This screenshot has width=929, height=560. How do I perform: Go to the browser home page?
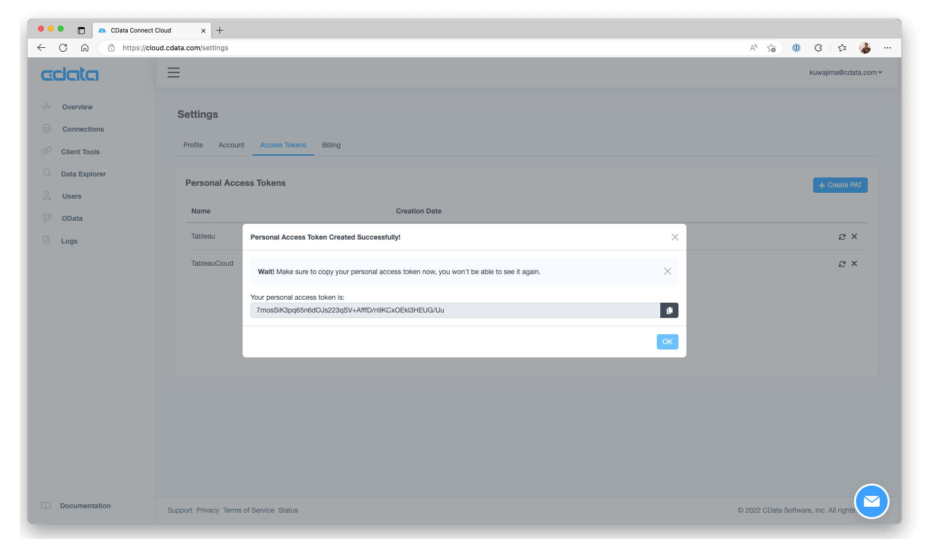coord(85,48)
